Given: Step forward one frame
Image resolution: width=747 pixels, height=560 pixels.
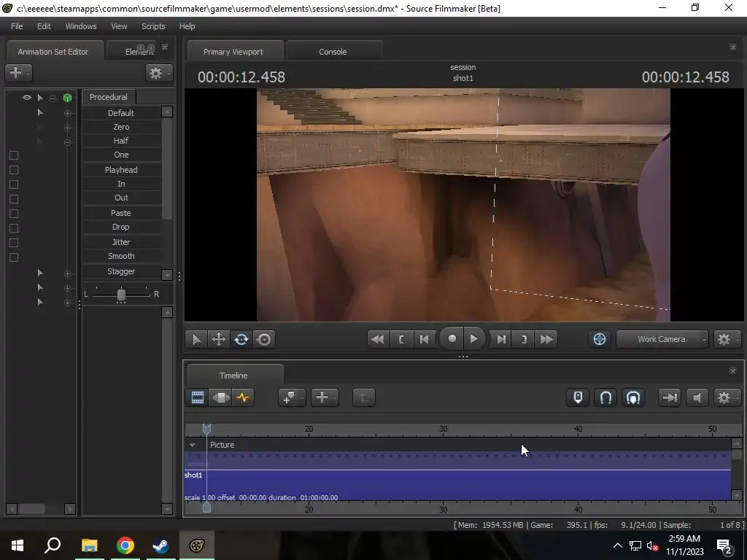Looking at the screenshot, I should click(x=501, y=339).
